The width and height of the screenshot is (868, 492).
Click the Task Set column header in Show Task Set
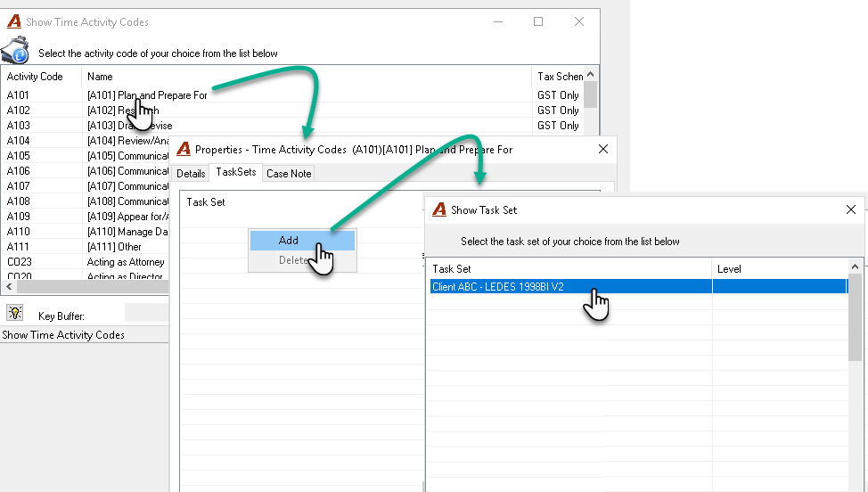point(569,269)
